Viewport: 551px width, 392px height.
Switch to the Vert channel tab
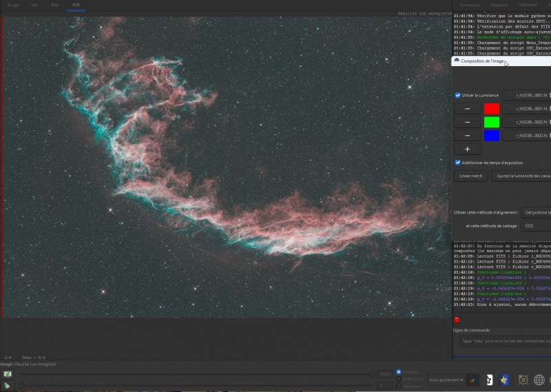34,5
